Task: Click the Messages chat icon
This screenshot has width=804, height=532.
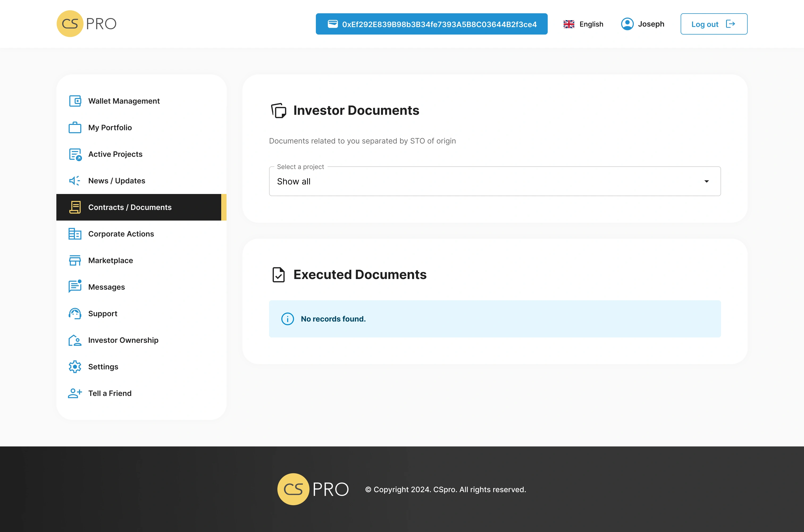Action: click(75, 287)
